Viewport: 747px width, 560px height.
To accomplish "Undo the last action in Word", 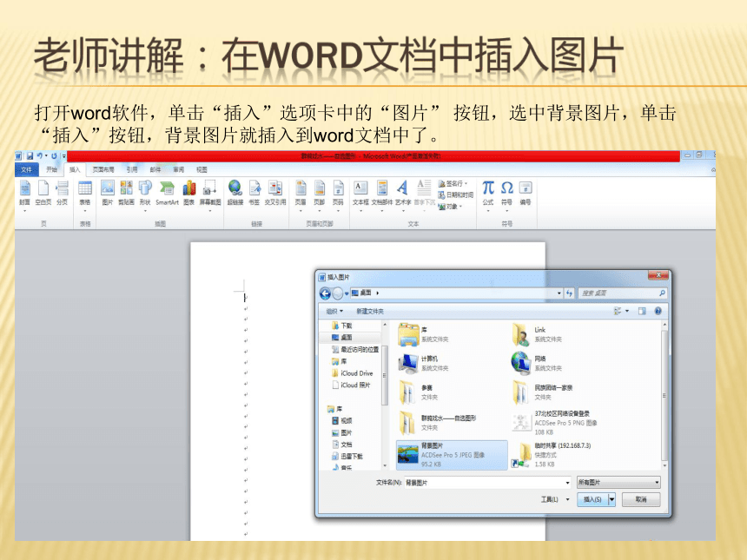I will 40,155.
